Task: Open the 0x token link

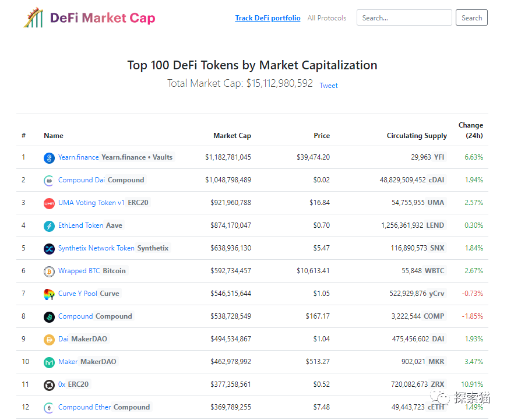Action: coord(62,384)
